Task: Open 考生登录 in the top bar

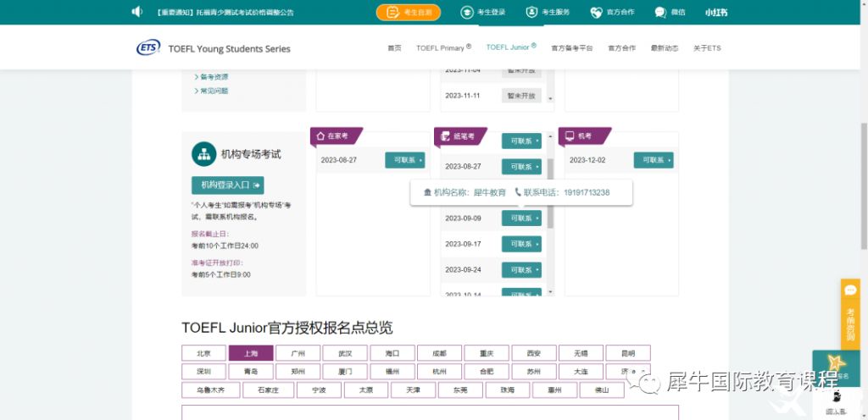Action: pyautogui.click(x=483, y=12)
